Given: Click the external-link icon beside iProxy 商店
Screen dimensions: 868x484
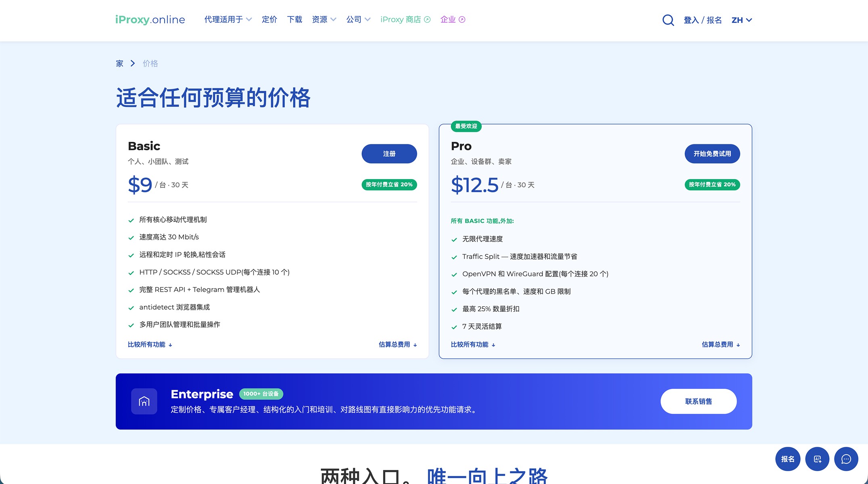Looking at the screenshot, I should click(428, 19).
